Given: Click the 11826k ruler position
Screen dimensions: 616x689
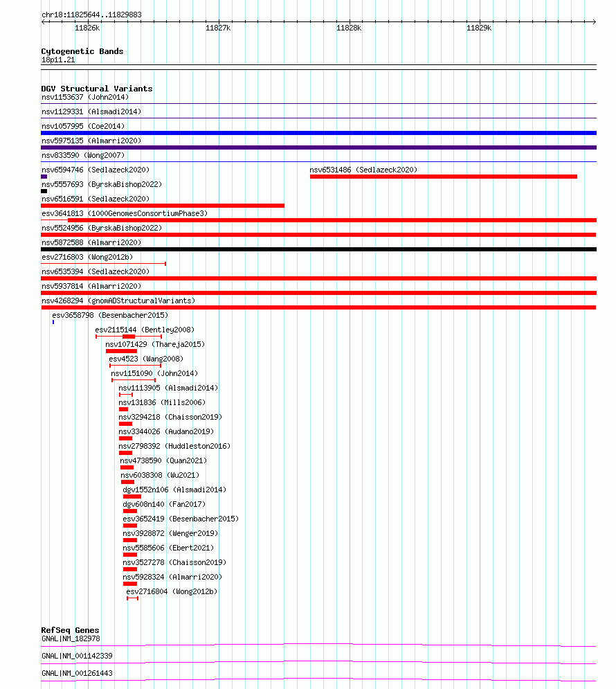Looking at the screenshot, I should (x=87, y=28).
